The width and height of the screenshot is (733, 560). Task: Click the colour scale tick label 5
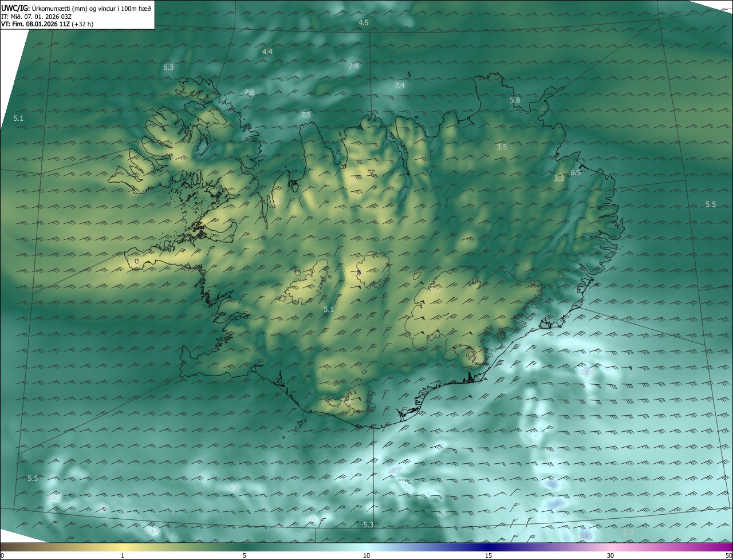point(245,555)
